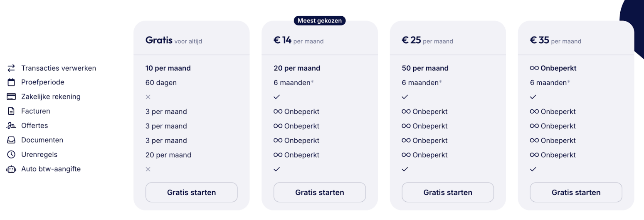
Task: Click the Auto btw-aangifte robot icon
Action: [11, 169]
